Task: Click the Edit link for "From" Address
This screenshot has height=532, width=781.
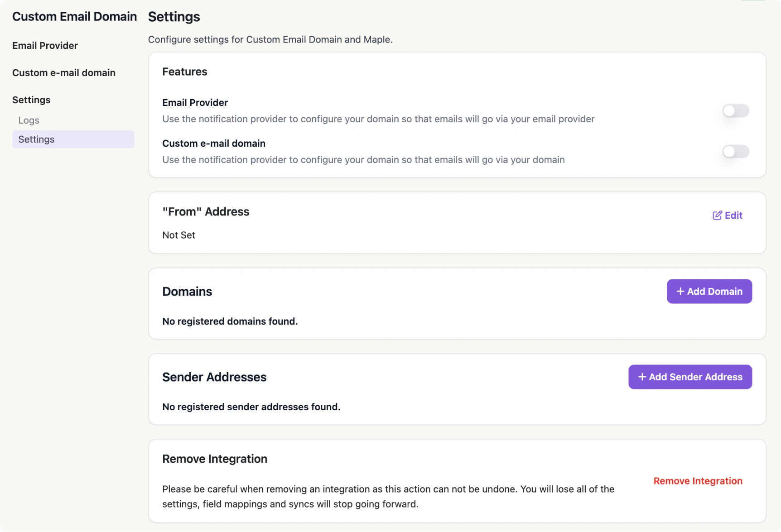Action: 733,216
